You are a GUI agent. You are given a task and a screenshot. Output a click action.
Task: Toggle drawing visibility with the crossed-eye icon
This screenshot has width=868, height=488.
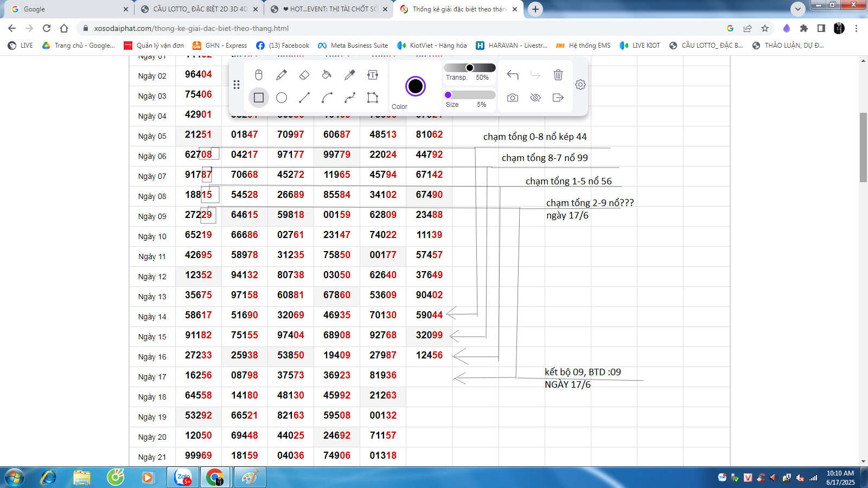click(x=535, y=98)
